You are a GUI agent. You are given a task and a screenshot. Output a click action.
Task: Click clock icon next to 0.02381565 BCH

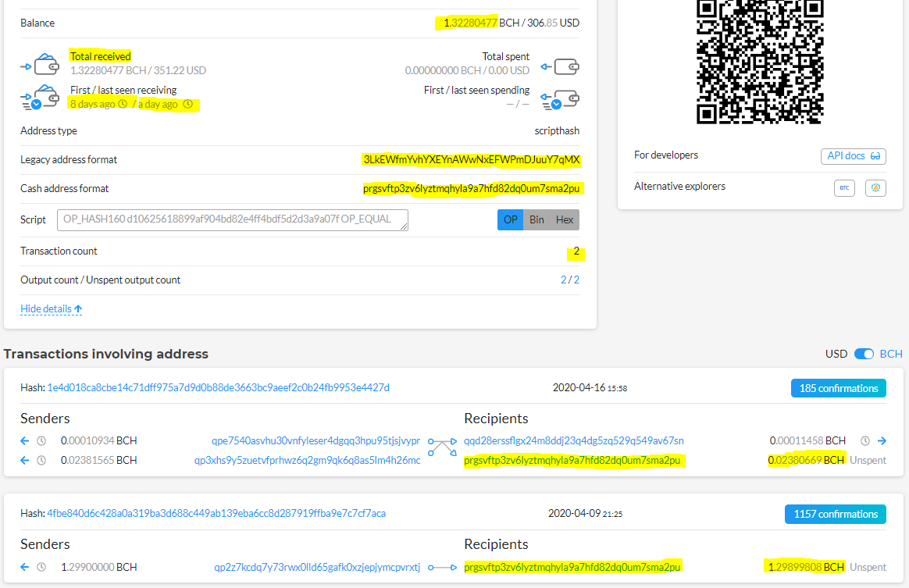pyautogui.click(x=41, y=461)
